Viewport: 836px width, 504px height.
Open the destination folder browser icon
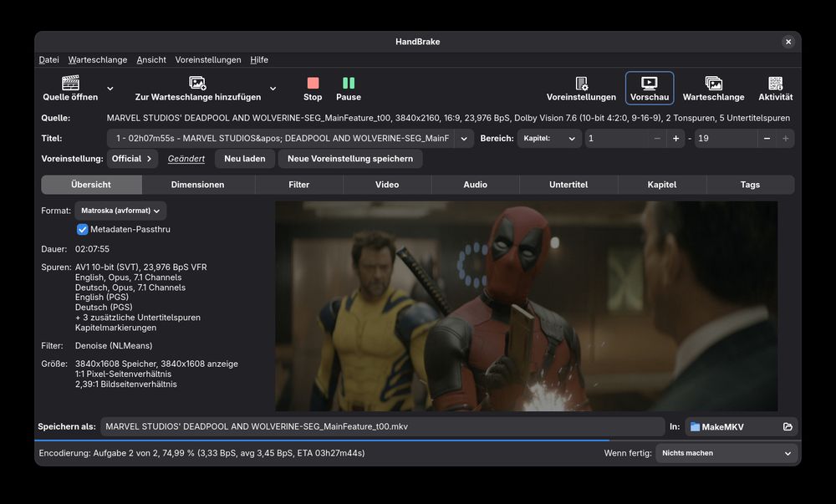787,426
